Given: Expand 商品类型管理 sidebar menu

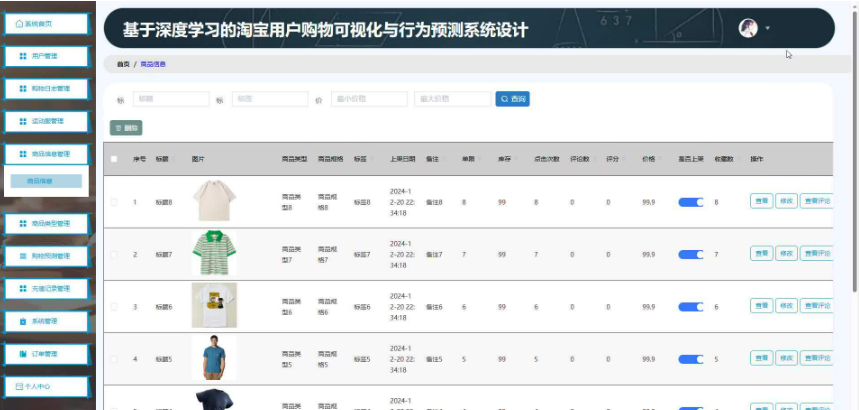Looking at the screenshot, I should [x=47, y=224].
